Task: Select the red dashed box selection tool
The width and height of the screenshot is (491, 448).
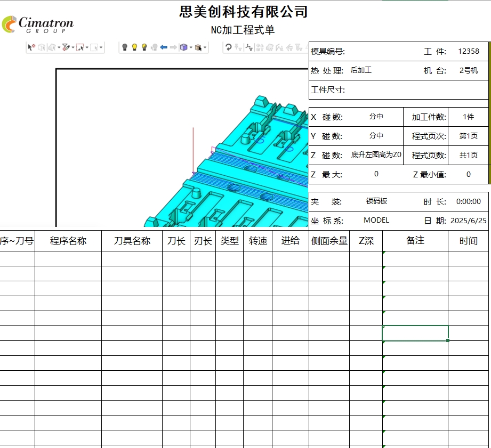Action: coord(80,47)
